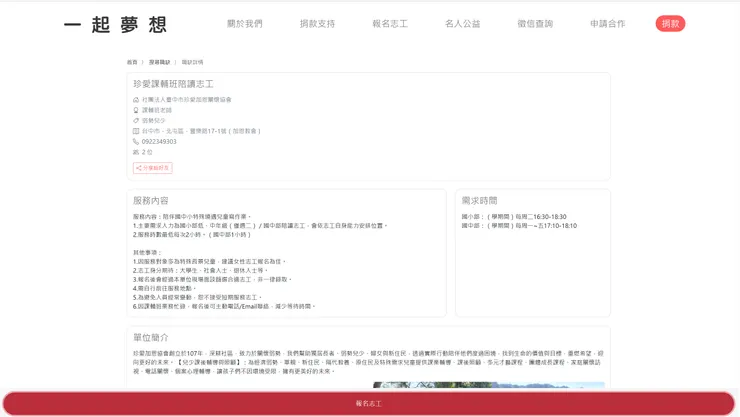The height and width of the screenshot is (417, 740).
Task: Click the 國小部 schedule line 16:30-18:30
Action: point(514,217)
